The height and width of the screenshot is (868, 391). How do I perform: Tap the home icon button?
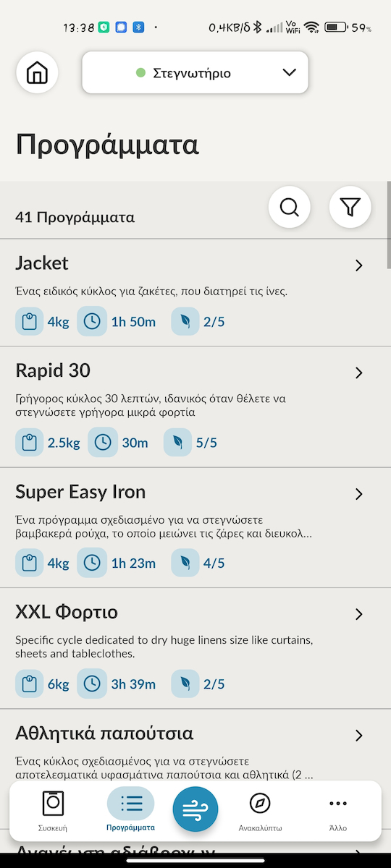point(37,73)
